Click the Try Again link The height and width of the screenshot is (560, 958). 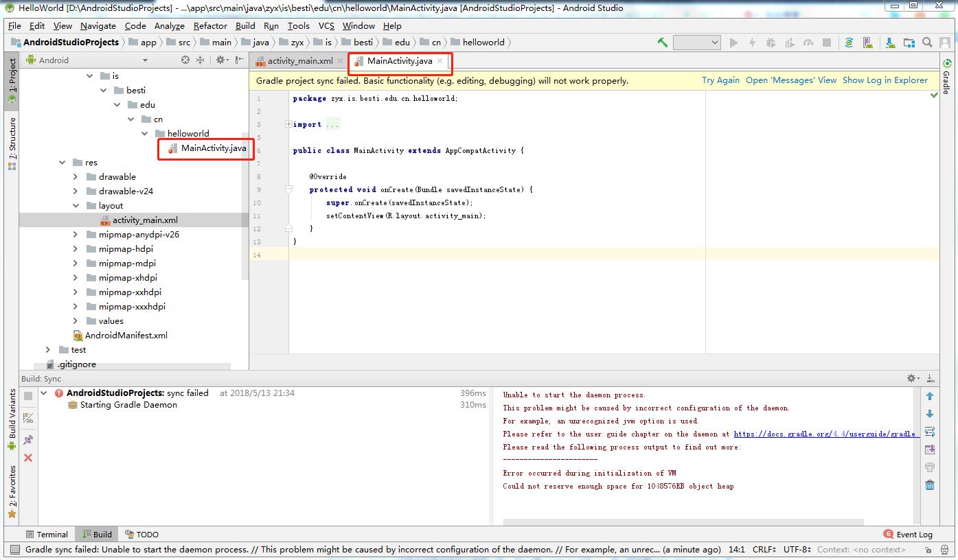[720, 80]
